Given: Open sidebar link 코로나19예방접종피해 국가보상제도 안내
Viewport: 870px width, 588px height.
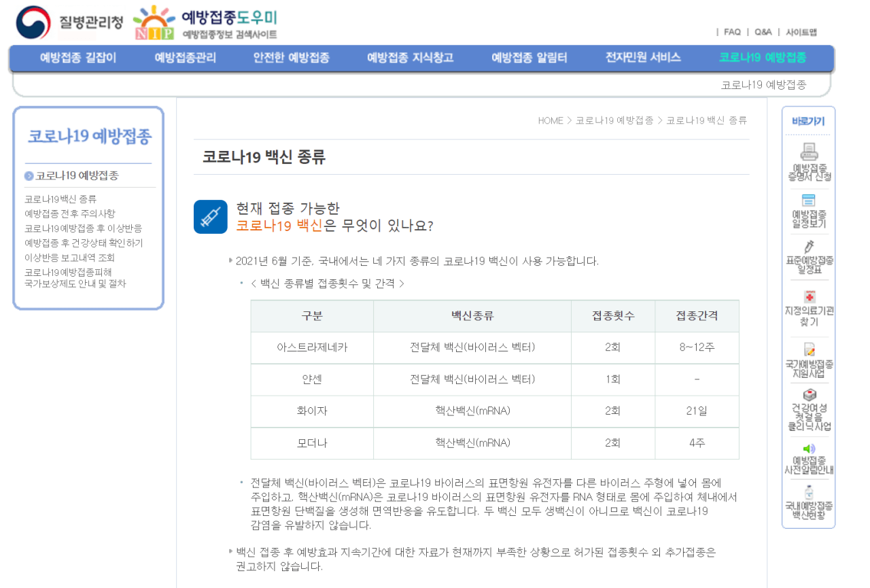Looking at the screenshot, I should coord(75,278).
